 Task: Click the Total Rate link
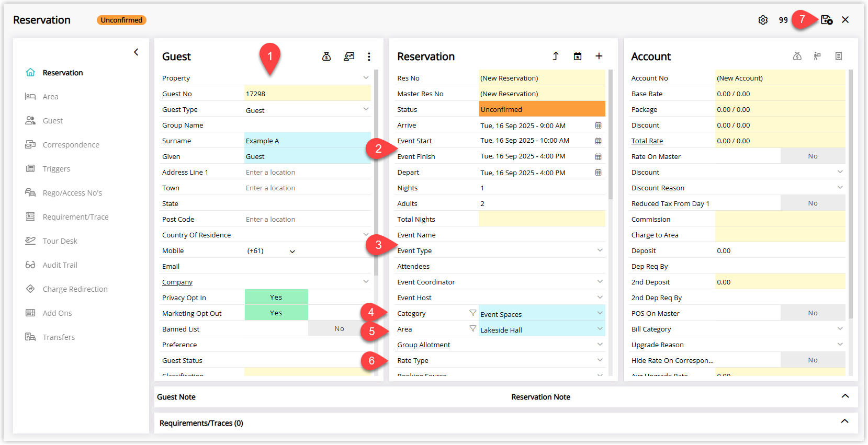click(x=647, y=141)
